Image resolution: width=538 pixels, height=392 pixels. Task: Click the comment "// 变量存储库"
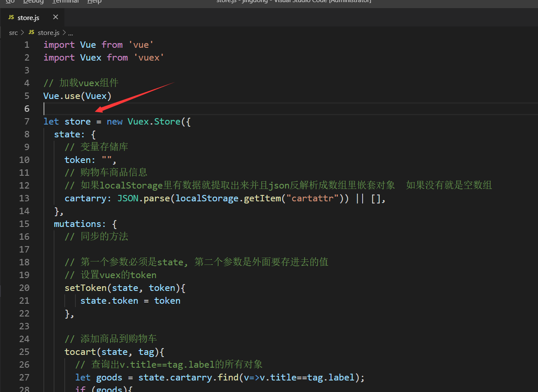(x=96, y=147)
